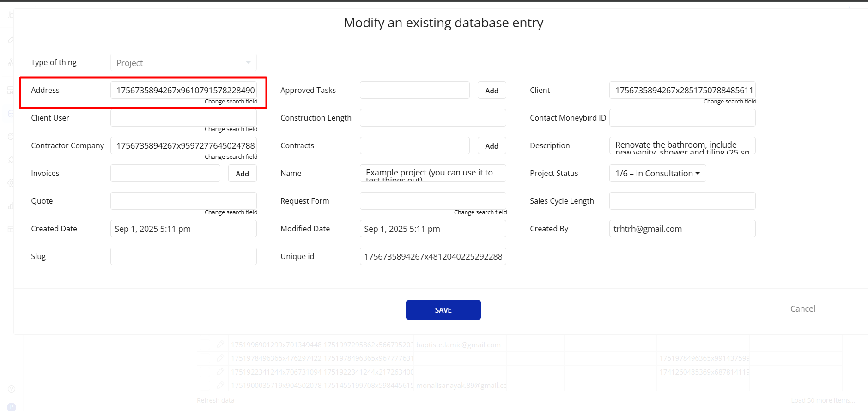Click Change search field under Address
Image resolution: width=868 pixels, height=411 pixels.
[231, 102]
